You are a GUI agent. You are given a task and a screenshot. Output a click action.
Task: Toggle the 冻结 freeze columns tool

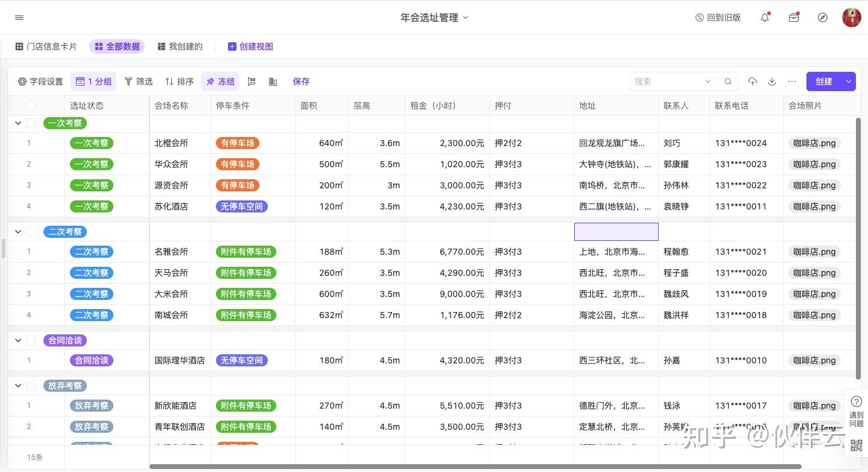pos(220,81)
